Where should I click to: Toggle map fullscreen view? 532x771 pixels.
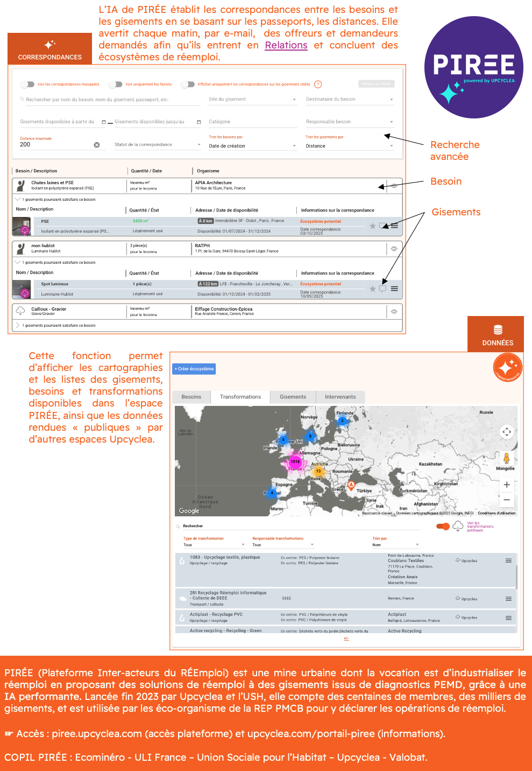[507, 432]
